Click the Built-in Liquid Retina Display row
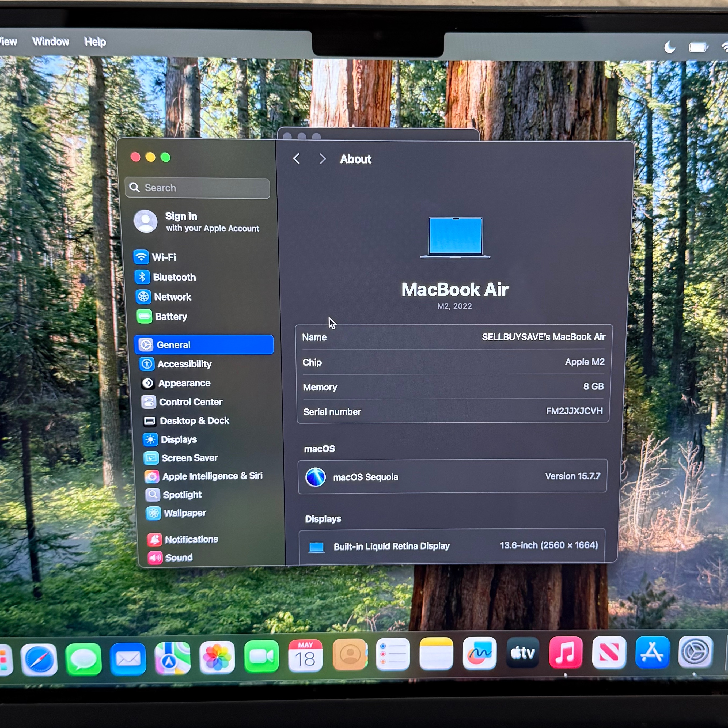 (x=452, y=546)
